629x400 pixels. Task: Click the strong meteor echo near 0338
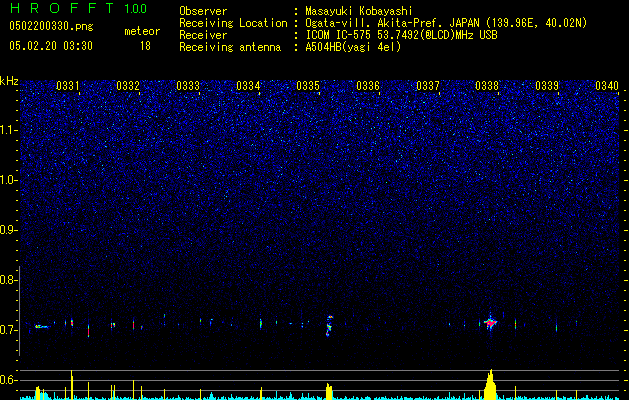[x=490, y=322]
